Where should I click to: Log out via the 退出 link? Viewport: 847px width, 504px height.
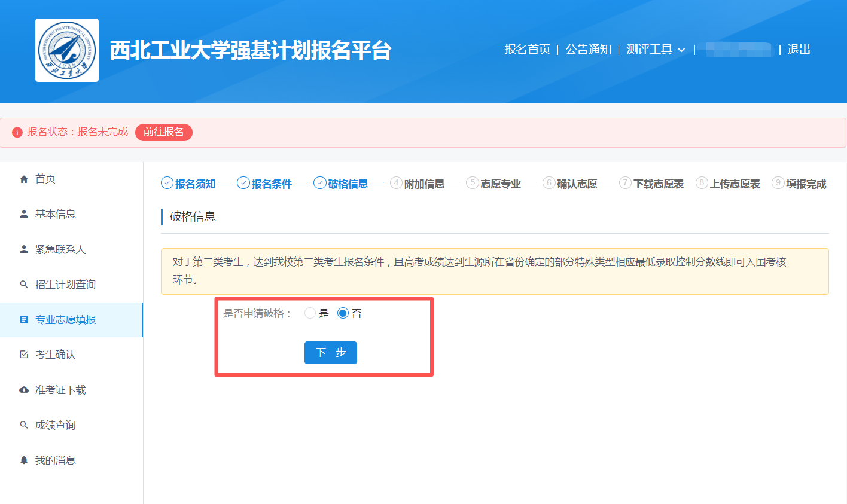(x=799, y=50)
